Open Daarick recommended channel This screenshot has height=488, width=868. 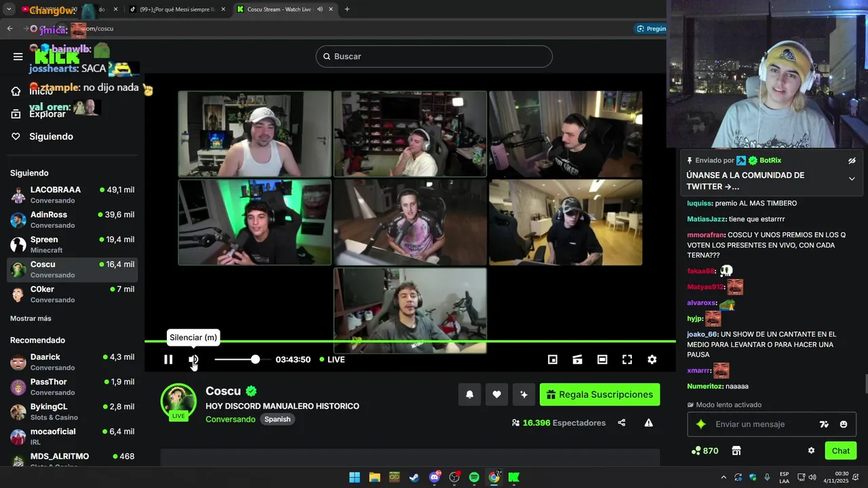pyautogui.click(x=73, y=362)
